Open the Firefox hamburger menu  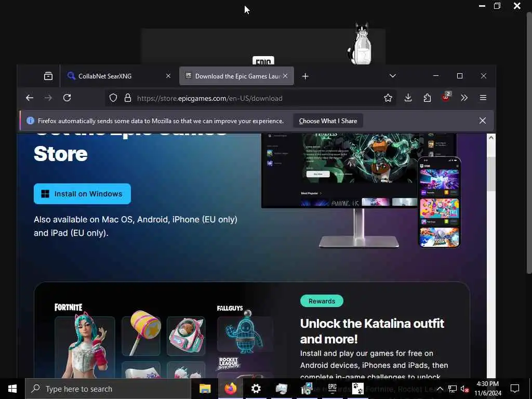click(483, 98)
